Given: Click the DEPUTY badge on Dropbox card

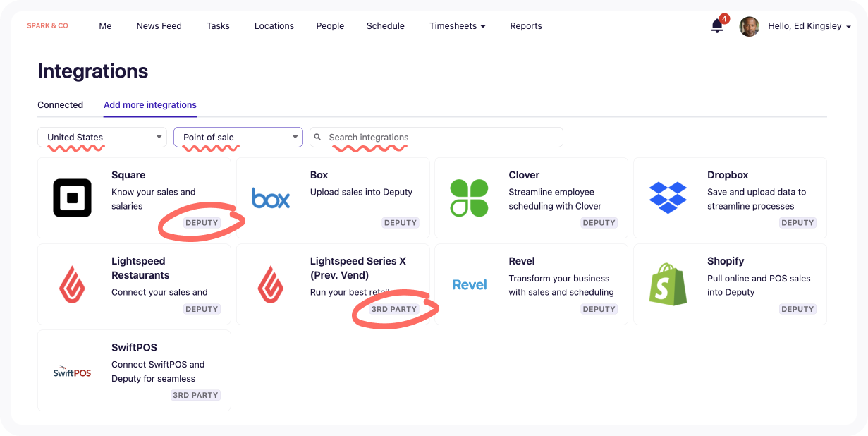Looking at the screenshot, I should (798, 223).
